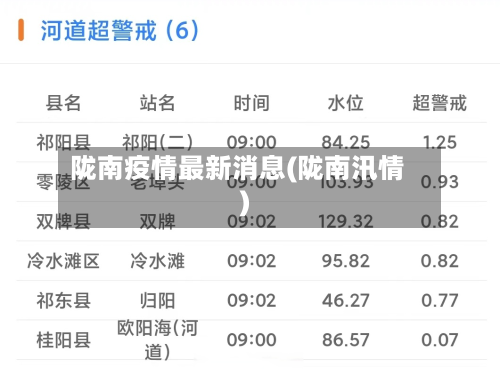This screenshot has height=375, width=500.
Task: Select the 超警戒 column header
Action: pyautogui.click(x=439, y=103)
